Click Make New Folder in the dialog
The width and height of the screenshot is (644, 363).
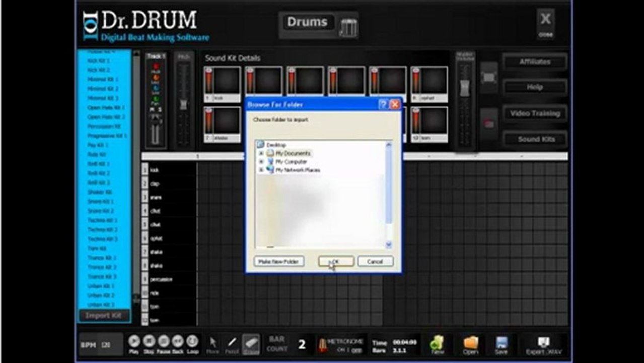coord(279,262)
